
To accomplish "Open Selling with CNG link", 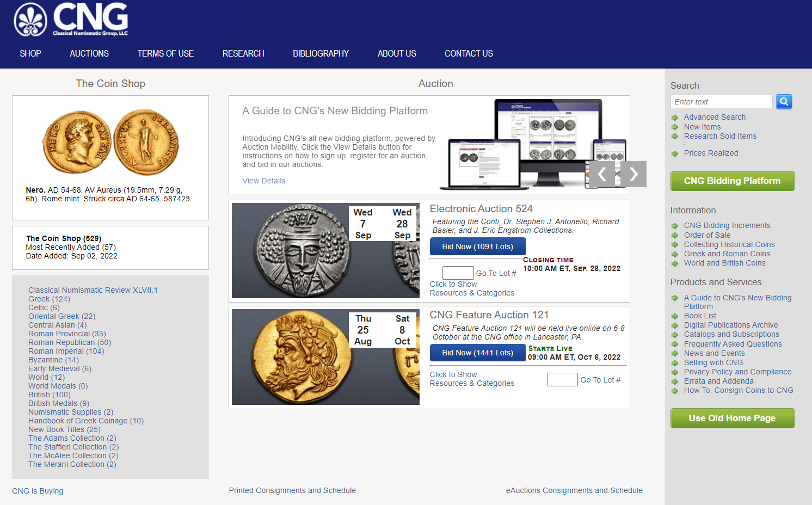I will click(x=713, y=362).
